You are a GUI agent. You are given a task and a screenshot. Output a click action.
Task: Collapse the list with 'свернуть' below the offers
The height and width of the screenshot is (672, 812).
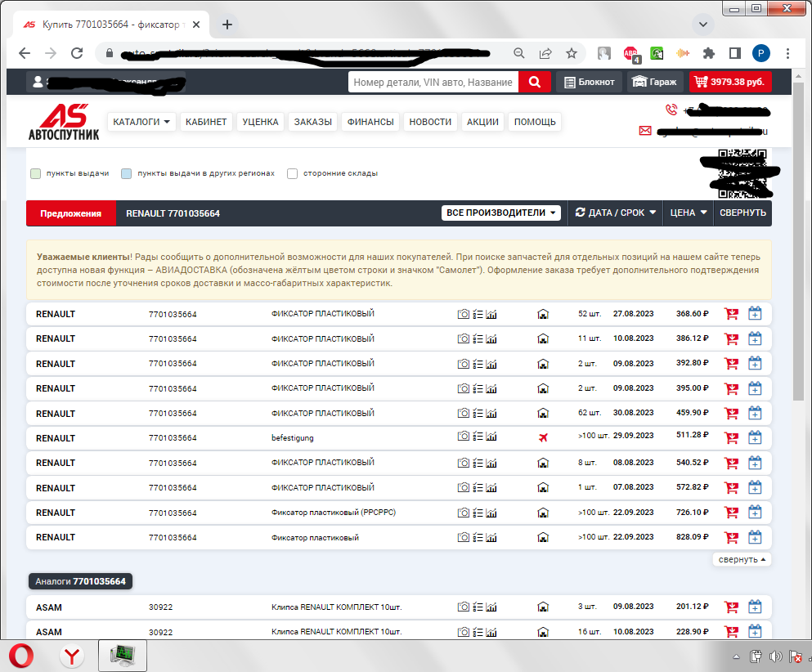tap(742, 560)
